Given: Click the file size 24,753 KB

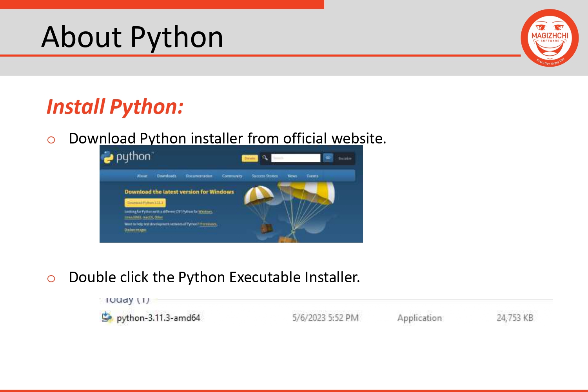Looking at the screenshot, I should click(x=515, y=318).
